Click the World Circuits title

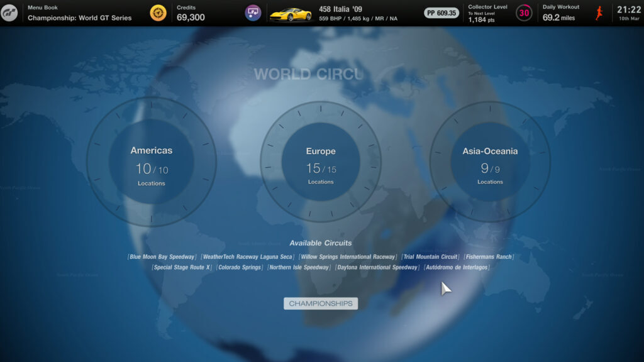point(308,74)
